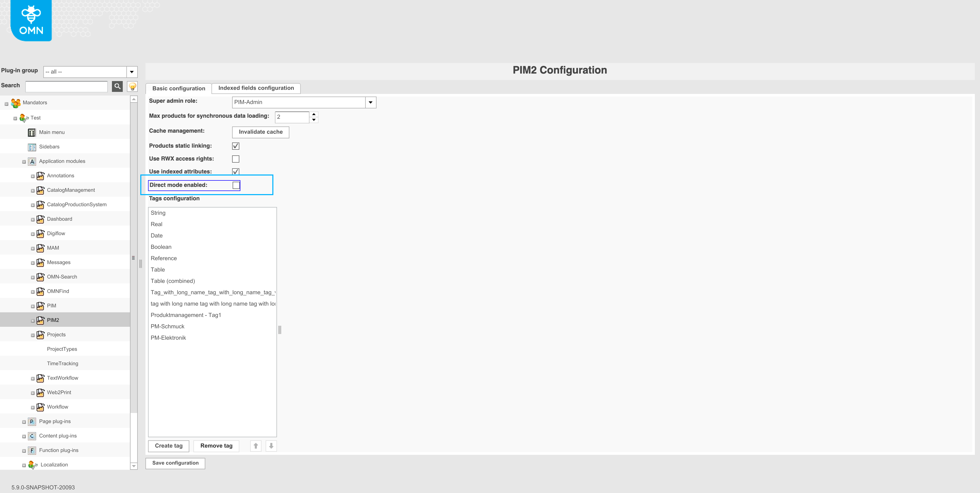Viewport: 980px width, 493px height.
Task: Move selected tag up arrow
Action: (x=256, y=446)
